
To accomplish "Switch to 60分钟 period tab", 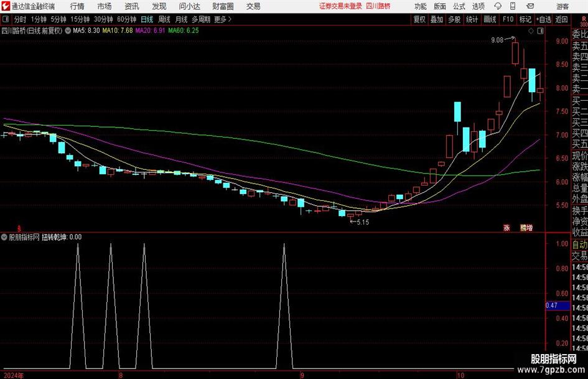I will coord(127,19).
